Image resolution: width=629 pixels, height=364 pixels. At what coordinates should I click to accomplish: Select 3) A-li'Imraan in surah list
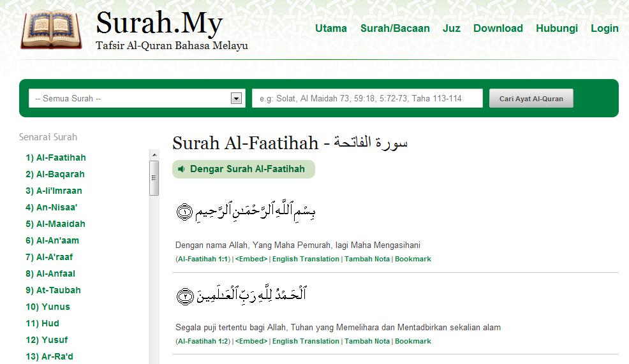coord(54,191)
